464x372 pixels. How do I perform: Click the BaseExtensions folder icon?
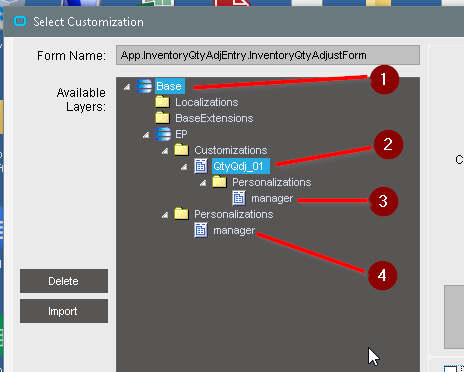tap(163, 118)
